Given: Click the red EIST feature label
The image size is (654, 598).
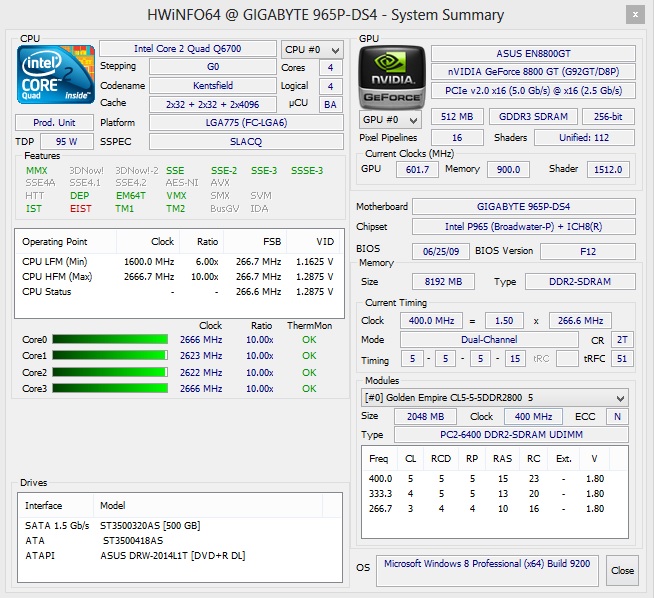Looking at the screenshot, I should point(80,209).
